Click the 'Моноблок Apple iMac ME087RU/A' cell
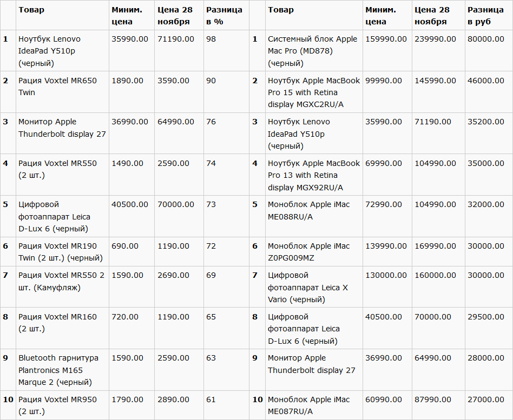Image resolution: width=513 pixels, height=420 pixels. (x=314, y=405)
